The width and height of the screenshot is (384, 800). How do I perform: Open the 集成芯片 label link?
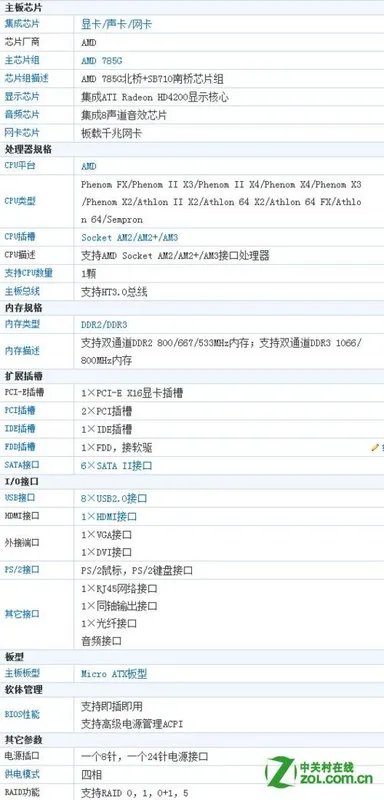22,23
